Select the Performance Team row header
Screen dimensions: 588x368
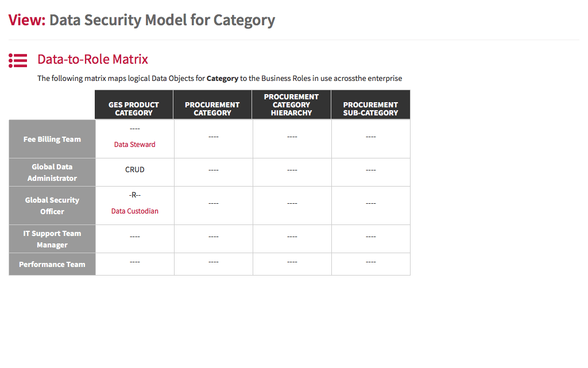[x=52, y=264]
